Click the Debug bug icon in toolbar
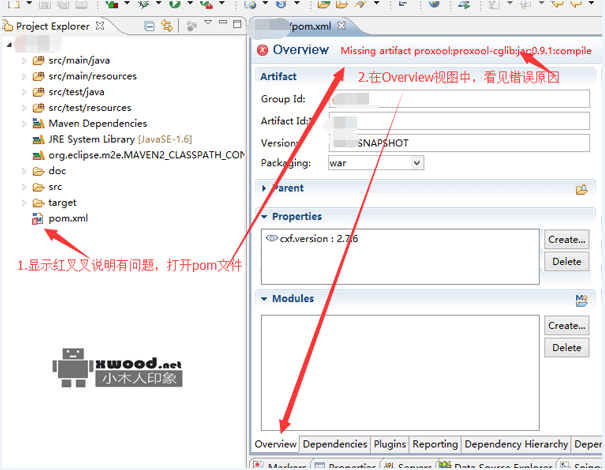This screenshot has width=605, height=470. click(144, 4)
